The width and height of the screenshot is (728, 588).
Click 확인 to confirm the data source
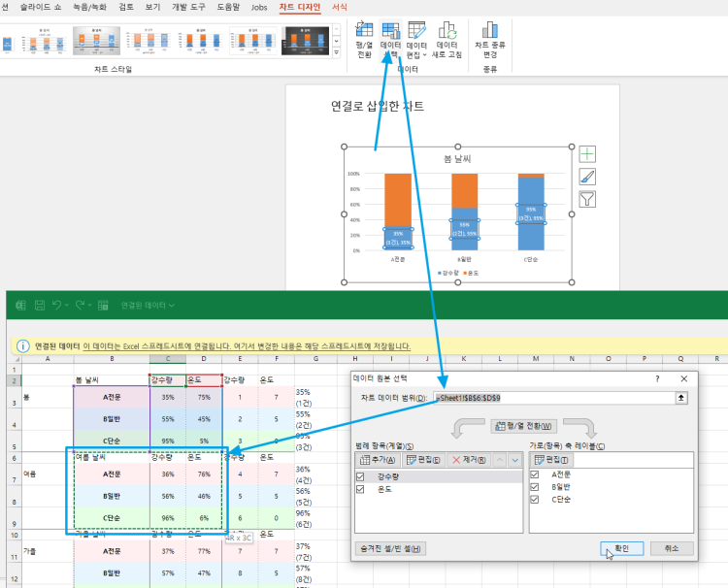(x=621, y=548)
